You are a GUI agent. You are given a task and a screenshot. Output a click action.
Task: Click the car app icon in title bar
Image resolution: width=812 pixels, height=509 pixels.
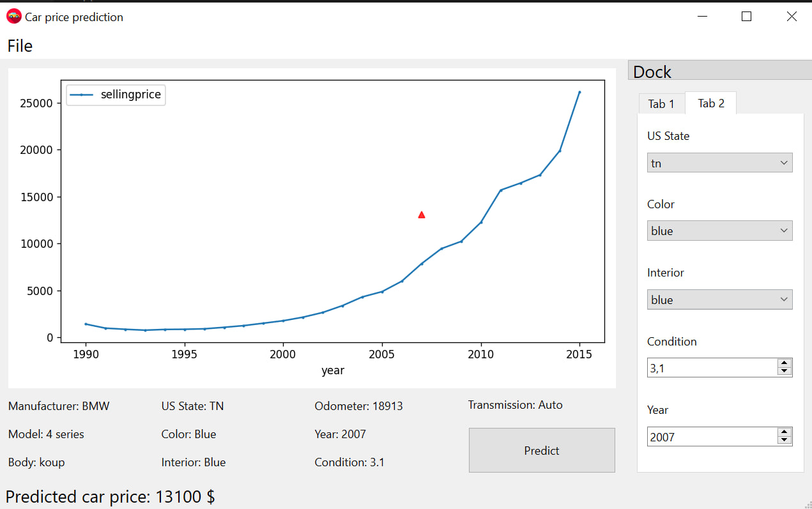[x=13, y=17]
